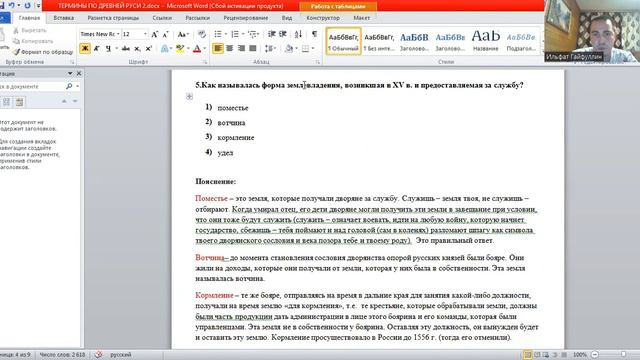Screen dimensions: 640x360
Task: Click the previous result arrow in navigation pane
Action: [64, 101]
